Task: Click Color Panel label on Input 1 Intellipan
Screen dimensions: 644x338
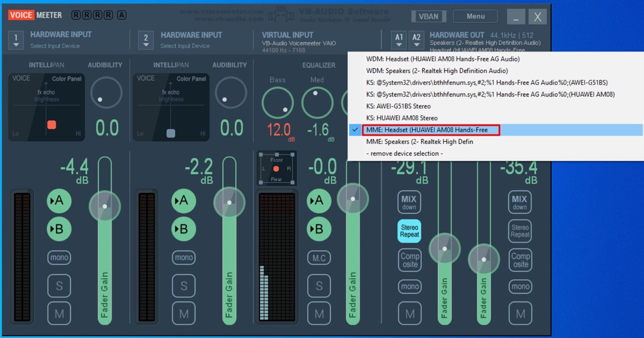Action: [x=67, y=79]
